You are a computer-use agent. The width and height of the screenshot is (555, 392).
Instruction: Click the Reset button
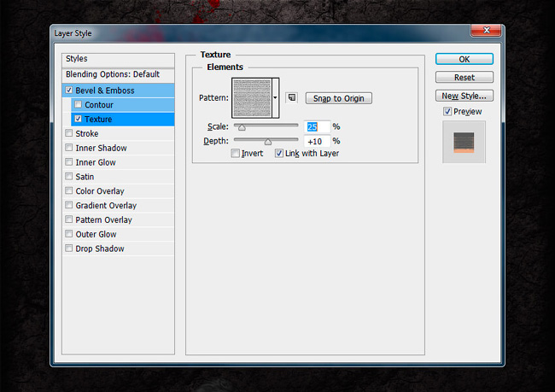point(464,77)
